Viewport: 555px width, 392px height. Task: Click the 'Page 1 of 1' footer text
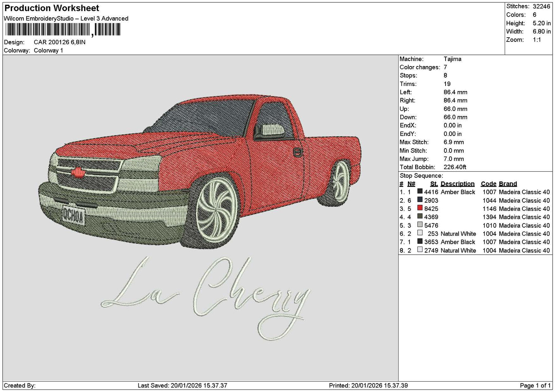(535, 385)
